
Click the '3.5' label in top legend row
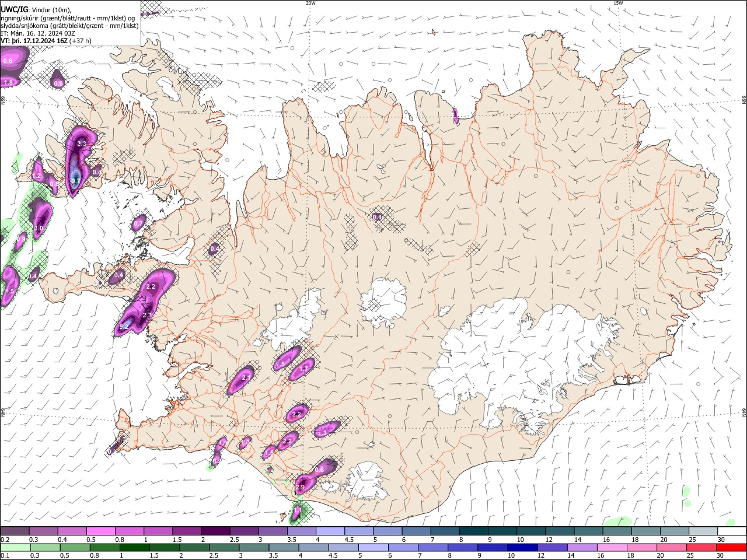coord(292,540)
